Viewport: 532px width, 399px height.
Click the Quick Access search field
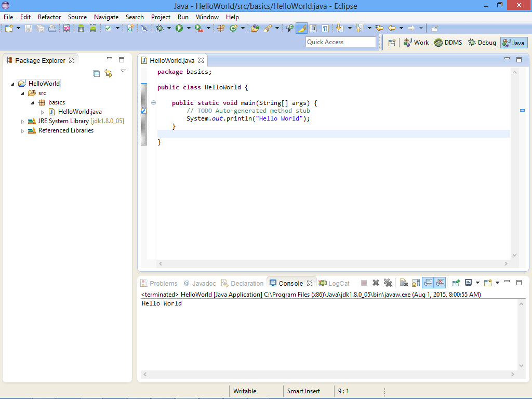pyautogui.click(x=341, y=42)
